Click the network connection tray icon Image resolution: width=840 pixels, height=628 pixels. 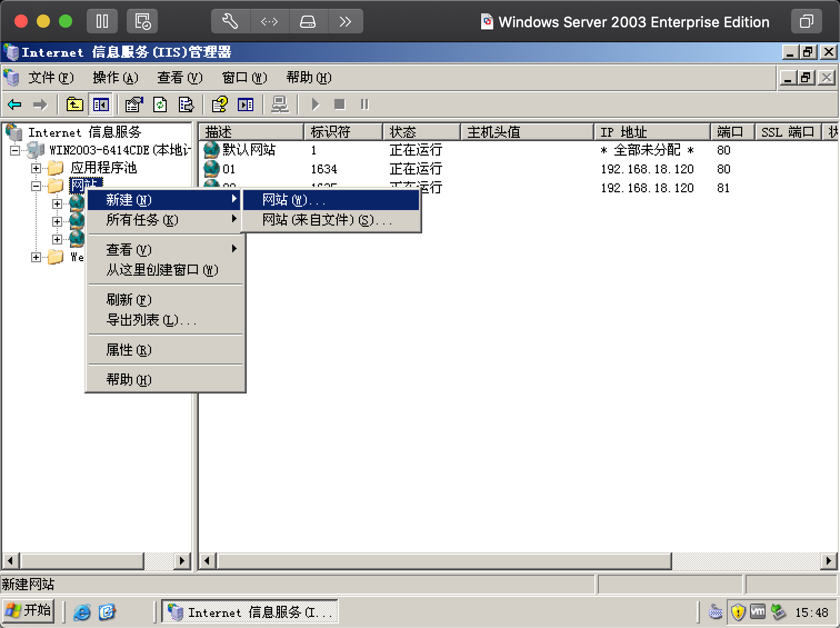(x=779, y=612)
